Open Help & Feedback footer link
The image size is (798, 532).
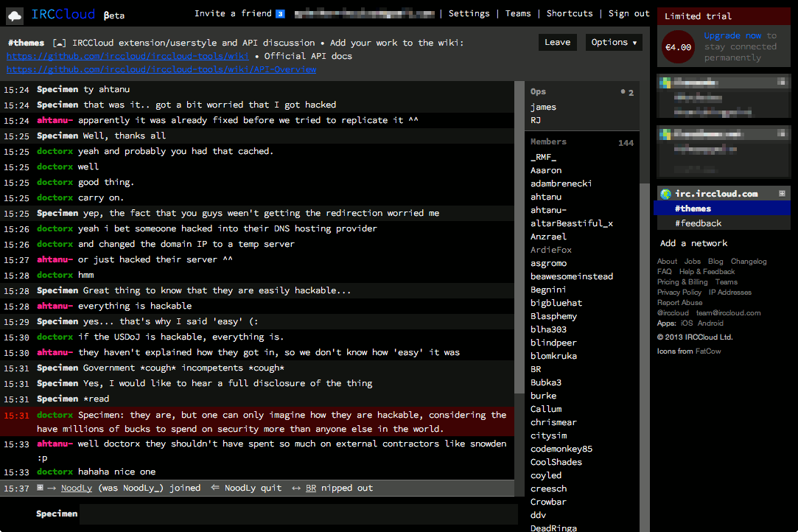[707, 271]
